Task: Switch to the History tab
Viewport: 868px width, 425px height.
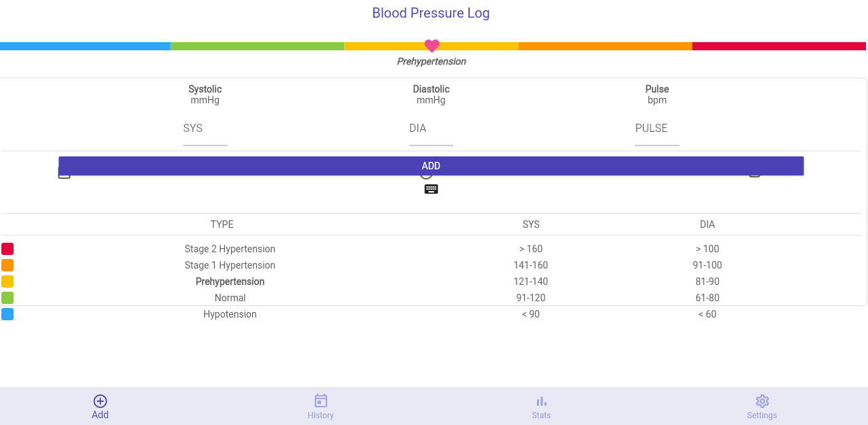Action: [320, 406]
